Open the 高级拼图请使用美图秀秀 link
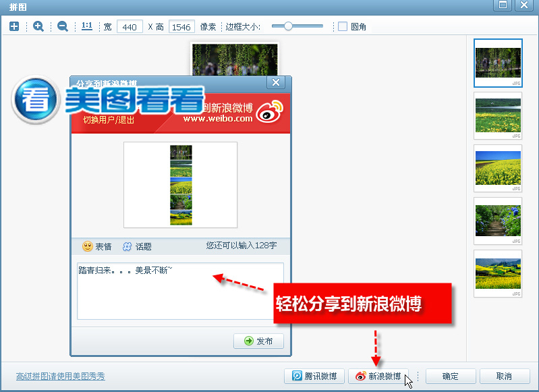The height and width of the screenshot is (392, 539). (x=61, y=376)
